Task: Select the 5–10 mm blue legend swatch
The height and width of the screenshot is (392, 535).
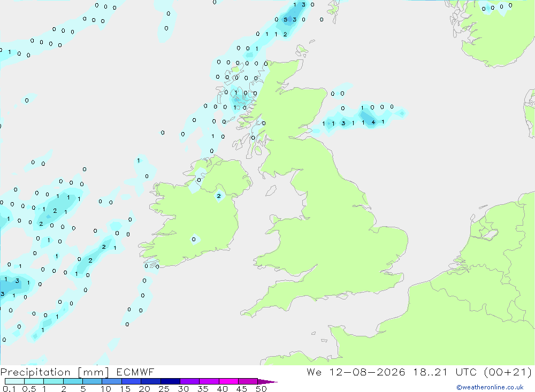Action: point(92,381)
